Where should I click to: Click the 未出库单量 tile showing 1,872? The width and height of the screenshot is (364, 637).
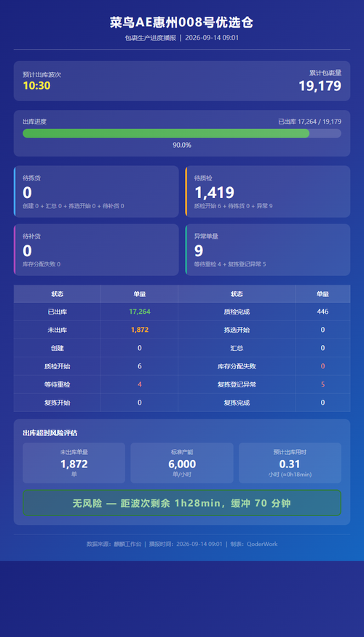coord(74,463)
